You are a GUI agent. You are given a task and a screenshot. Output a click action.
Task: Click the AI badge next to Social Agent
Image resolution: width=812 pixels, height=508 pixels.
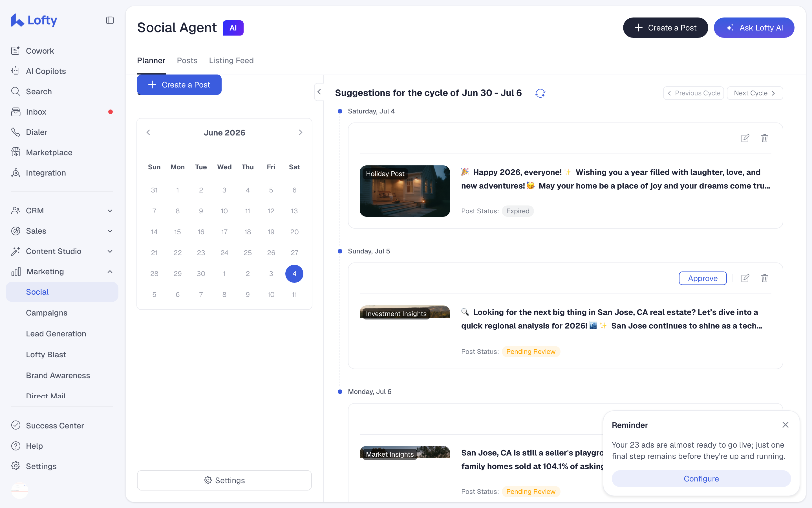coord(233,28)
